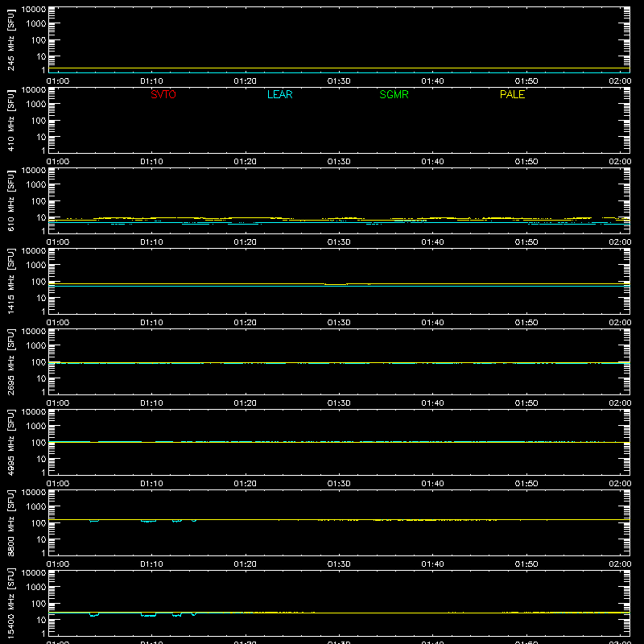The height and width of the screenshot is (644, 644).
Task: Select the 410 MHz [SFU] axis title
Action: click(10, 120)
